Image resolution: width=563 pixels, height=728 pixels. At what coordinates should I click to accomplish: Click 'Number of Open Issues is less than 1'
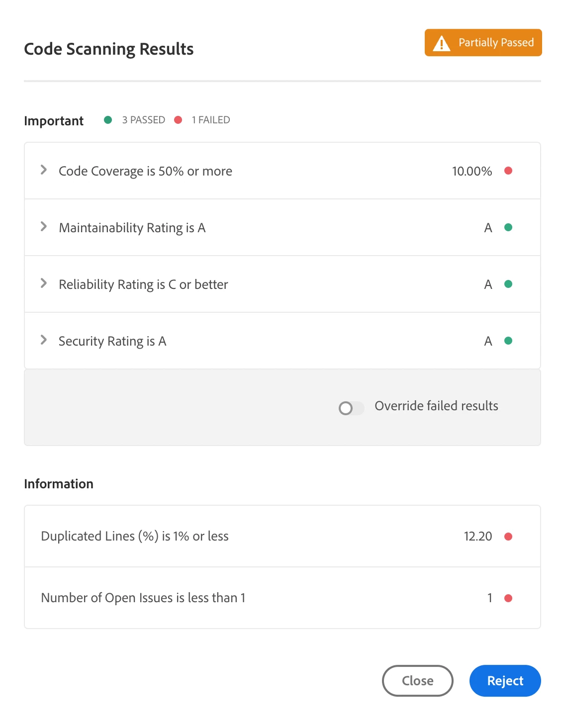point(143,598)
